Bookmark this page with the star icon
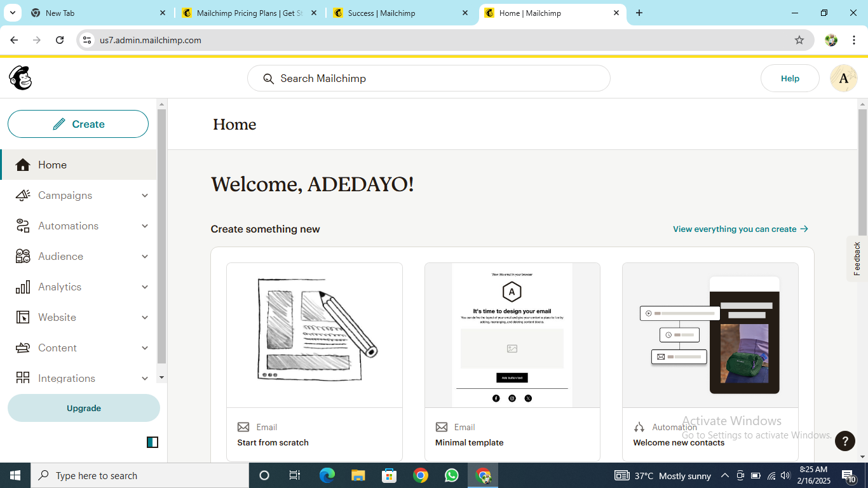This screenshot has width=868, height=488. tap(799, 40)
